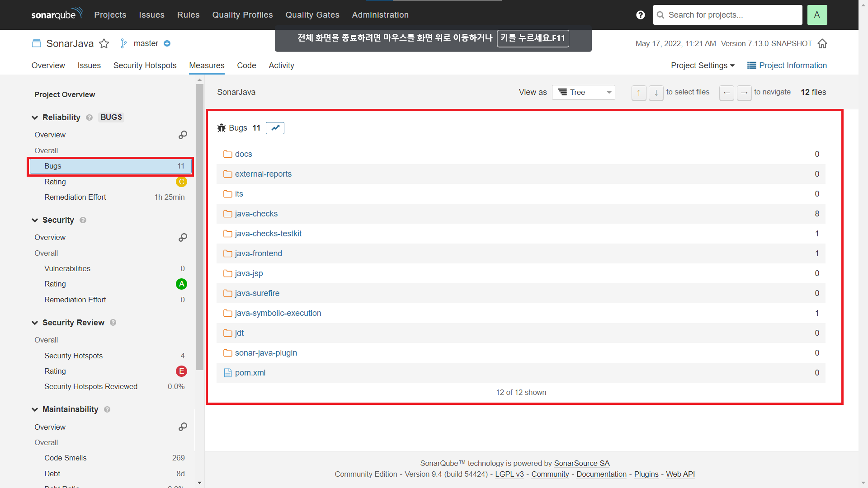This screenshot has width=868, height=488.
Task: Click the master branch icon
Action: pyautogui.click(x=123, y=43)
